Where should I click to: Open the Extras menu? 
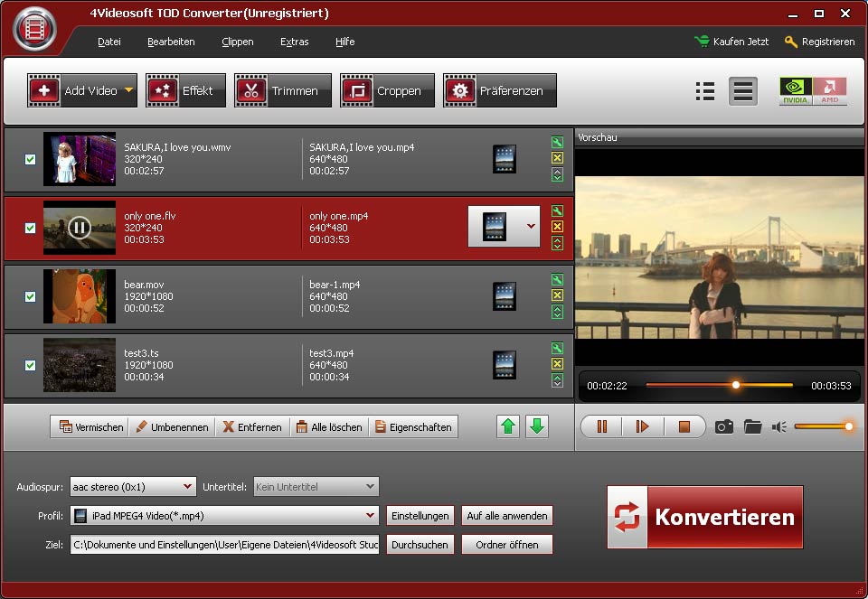click(294, 42)
